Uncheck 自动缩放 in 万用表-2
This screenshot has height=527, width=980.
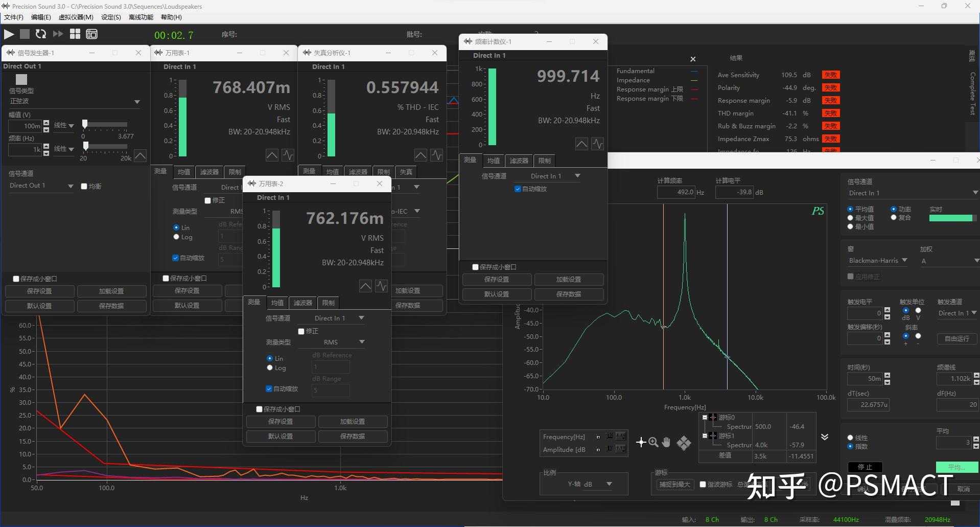[x=269, y=389]
